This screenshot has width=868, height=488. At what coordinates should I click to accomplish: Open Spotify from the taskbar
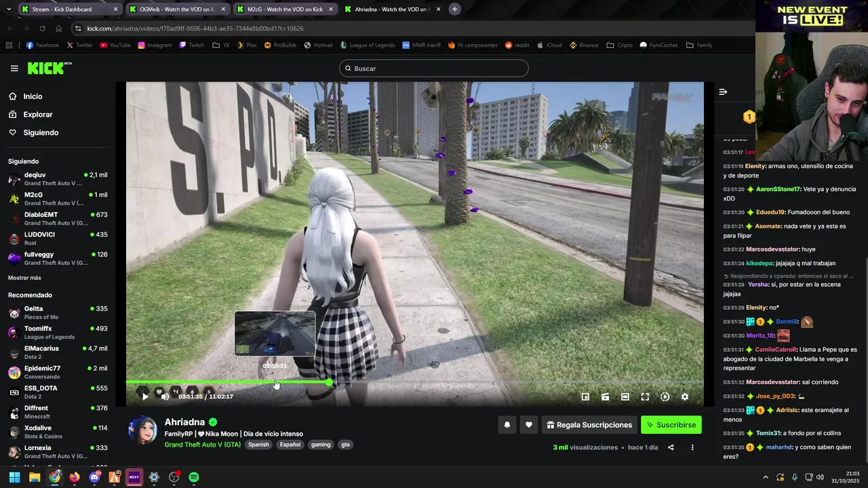194,477
